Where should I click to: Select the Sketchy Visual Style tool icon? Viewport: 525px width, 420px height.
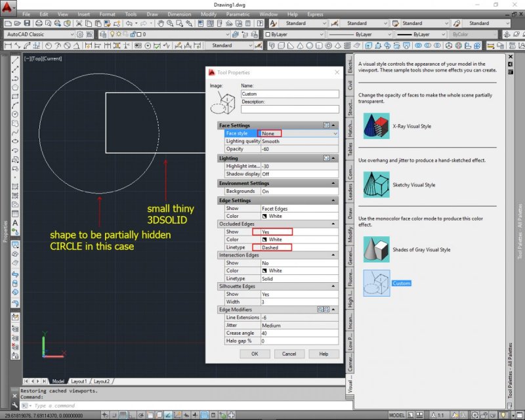[x=376, y=184]
